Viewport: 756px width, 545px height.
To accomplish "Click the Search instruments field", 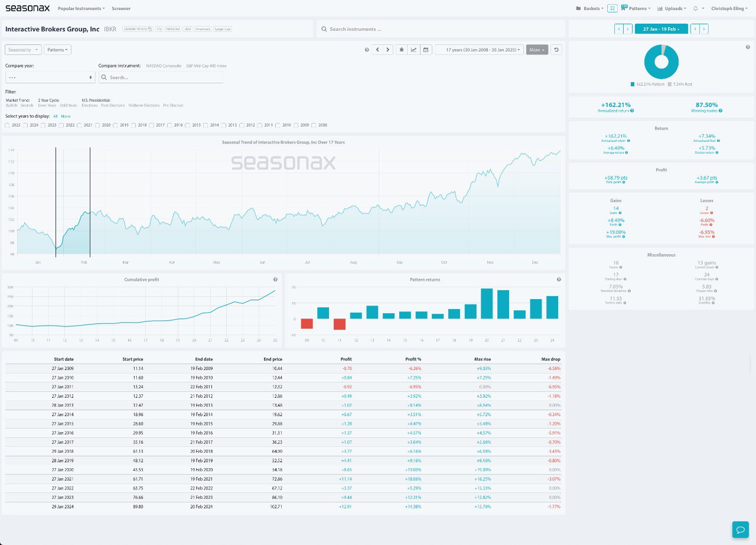I will point(440,29).
